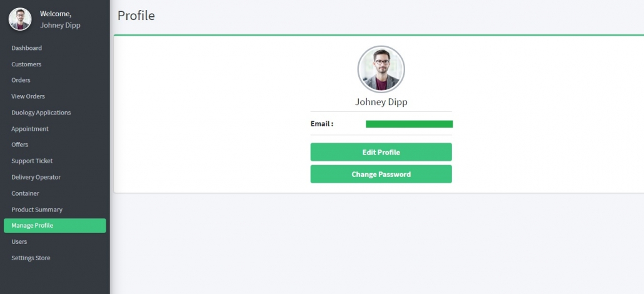Image resolution: width=644 pixels, height=294 pixels.
Task: Go to Customers in sidebar
Action: [x=26, y=64]
